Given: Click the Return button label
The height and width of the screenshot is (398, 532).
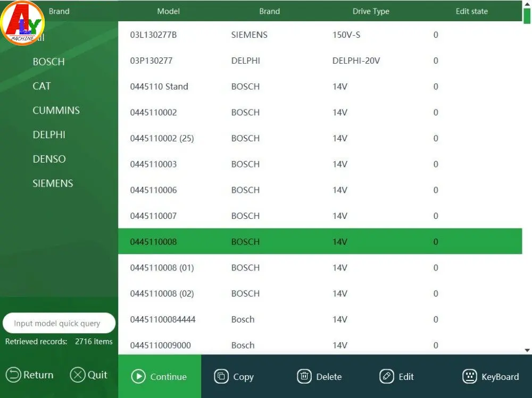Looking at the screenshot, I should [38, 375].
